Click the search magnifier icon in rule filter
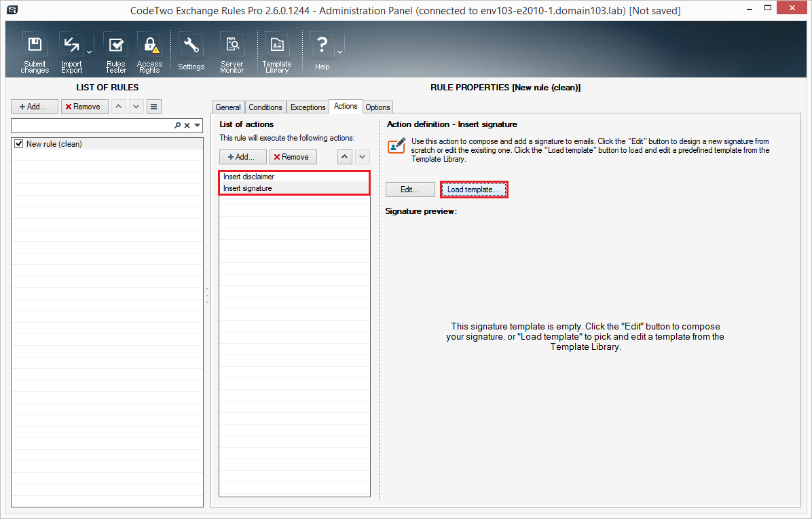The height and width of the screenshot is (519, 812). (178, 126)
